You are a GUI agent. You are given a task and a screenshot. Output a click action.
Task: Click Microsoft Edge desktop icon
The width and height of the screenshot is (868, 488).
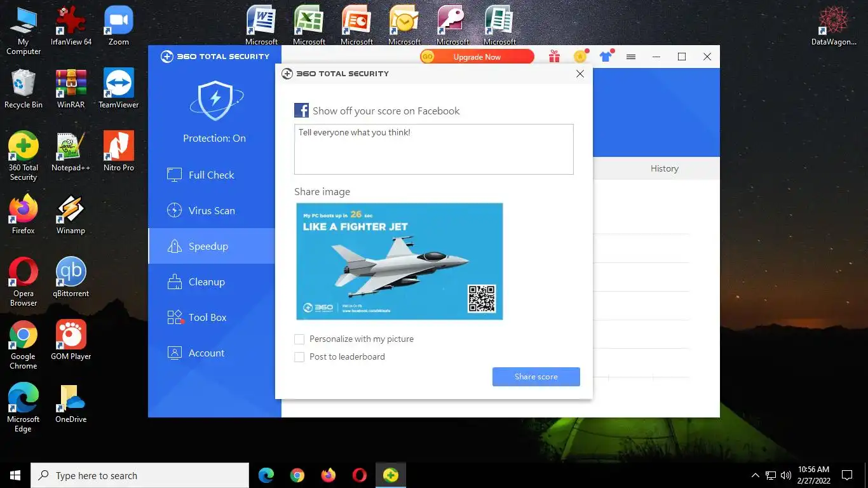click(24, 408)
